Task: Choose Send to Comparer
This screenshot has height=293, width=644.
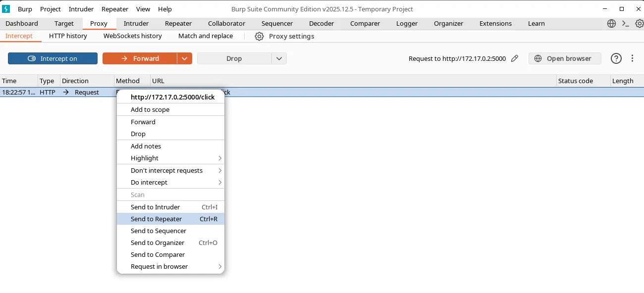Action: click(x=170, y=254)
